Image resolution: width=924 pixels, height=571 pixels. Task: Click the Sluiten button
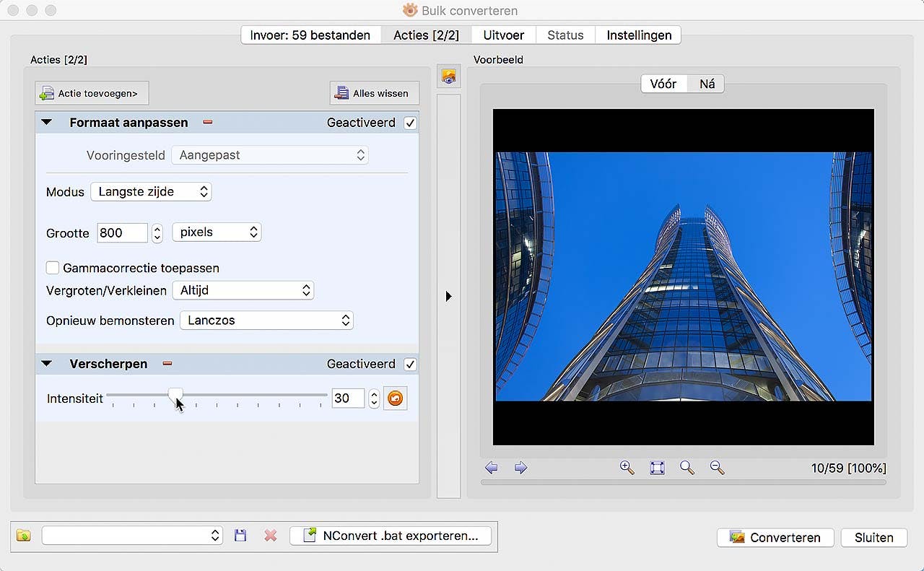point(874,538)
